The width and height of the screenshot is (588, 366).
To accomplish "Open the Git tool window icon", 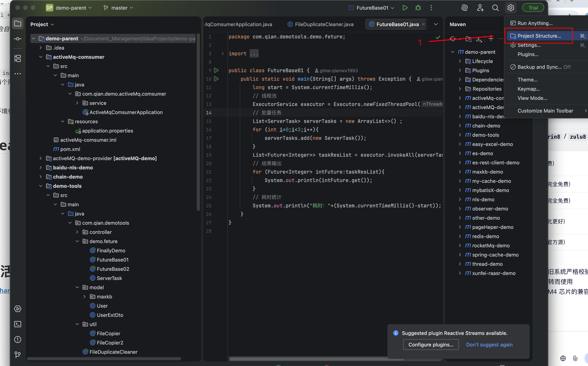I will (18, 355).
